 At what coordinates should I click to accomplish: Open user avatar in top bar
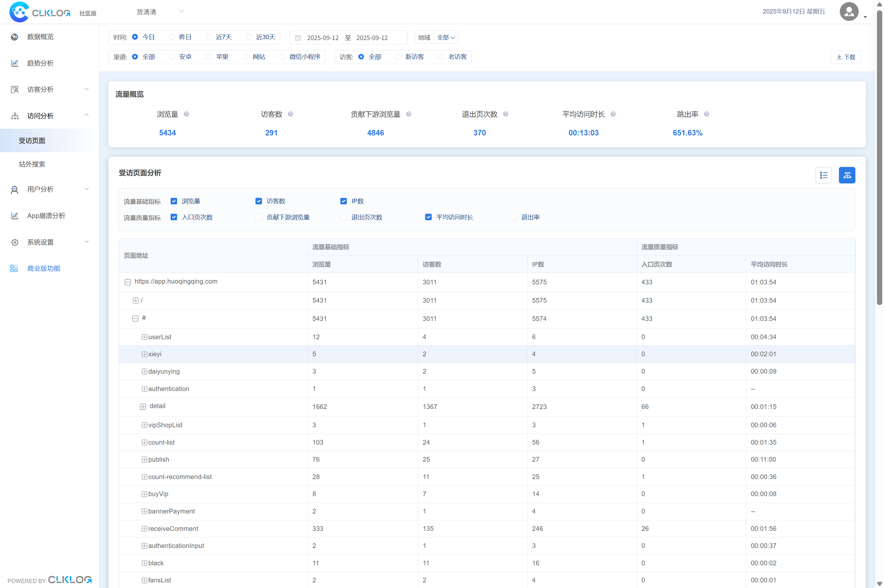point(849,11)
